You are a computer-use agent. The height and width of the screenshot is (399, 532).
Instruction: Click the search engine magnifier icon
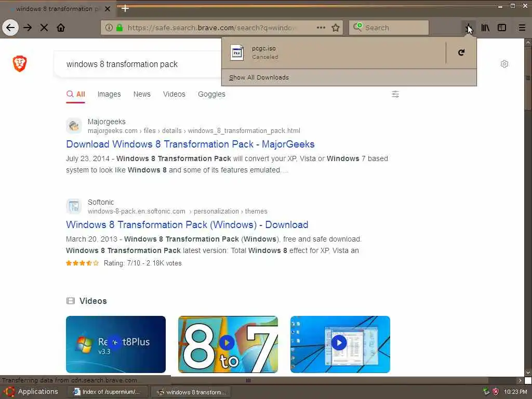[x=357, y=27]
